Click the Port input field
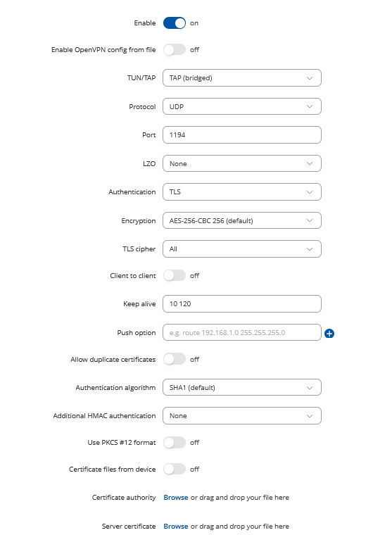 point(242,134)
